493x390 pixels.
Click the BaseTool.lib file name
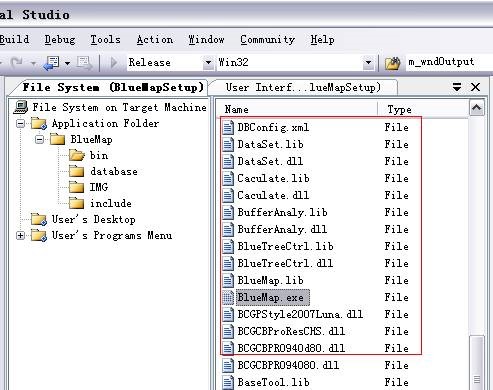[x=273, y=382]
